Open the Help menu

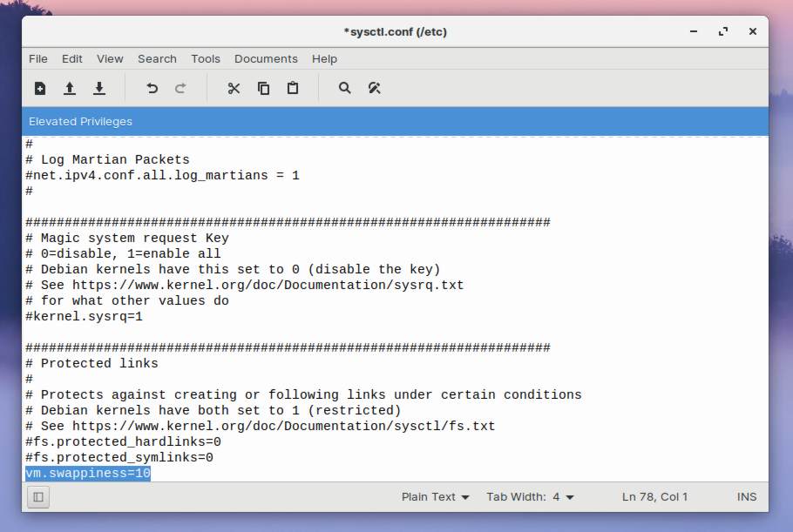(x=324, y=59)
